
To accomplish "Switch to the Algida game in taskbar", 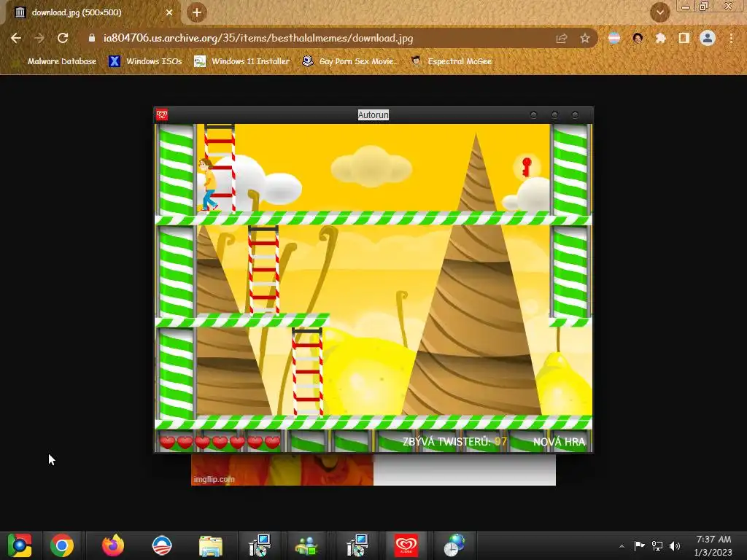I will click(406, 545).
